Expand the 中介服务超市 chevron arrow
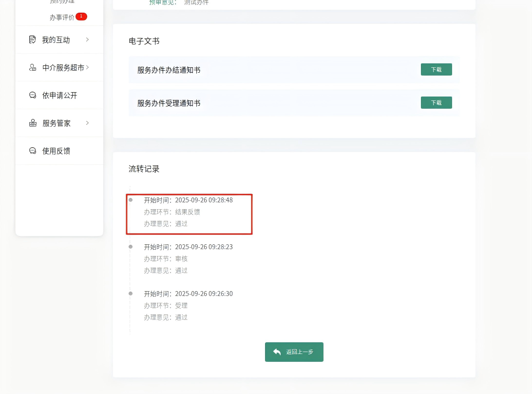The width and height of the screenshot is (532, 394). click(87, 67)
